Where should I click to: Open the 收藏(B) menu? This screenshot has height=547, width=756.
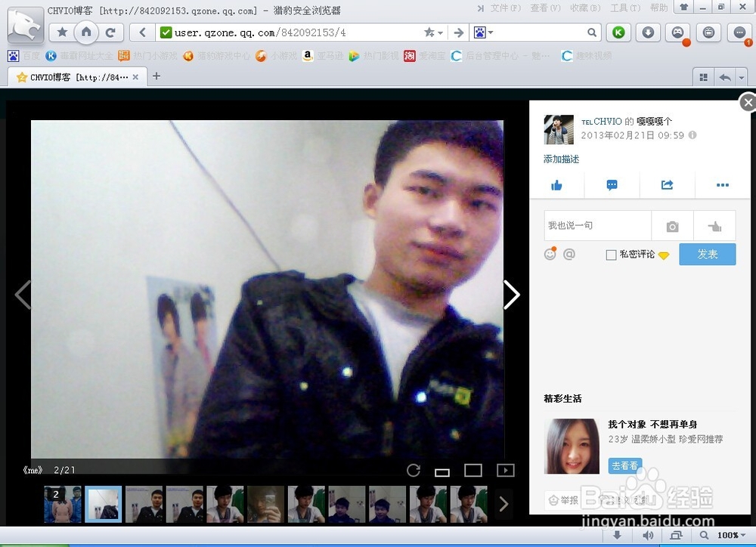click(585, 8)
